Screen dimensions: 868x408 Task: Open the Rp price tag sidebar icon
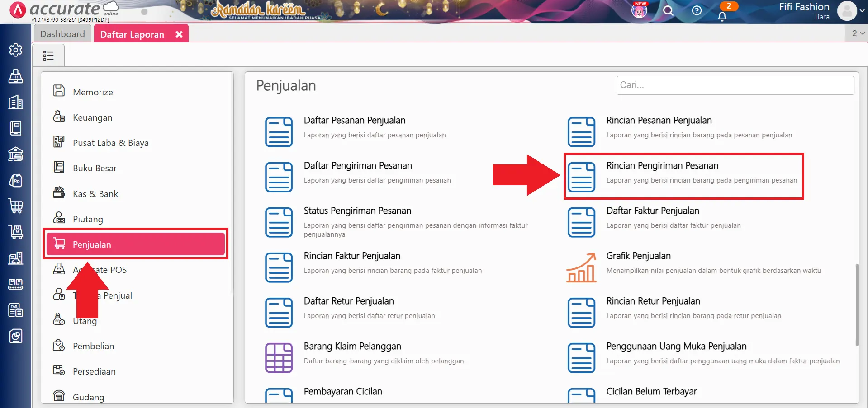tap(16, 180)
